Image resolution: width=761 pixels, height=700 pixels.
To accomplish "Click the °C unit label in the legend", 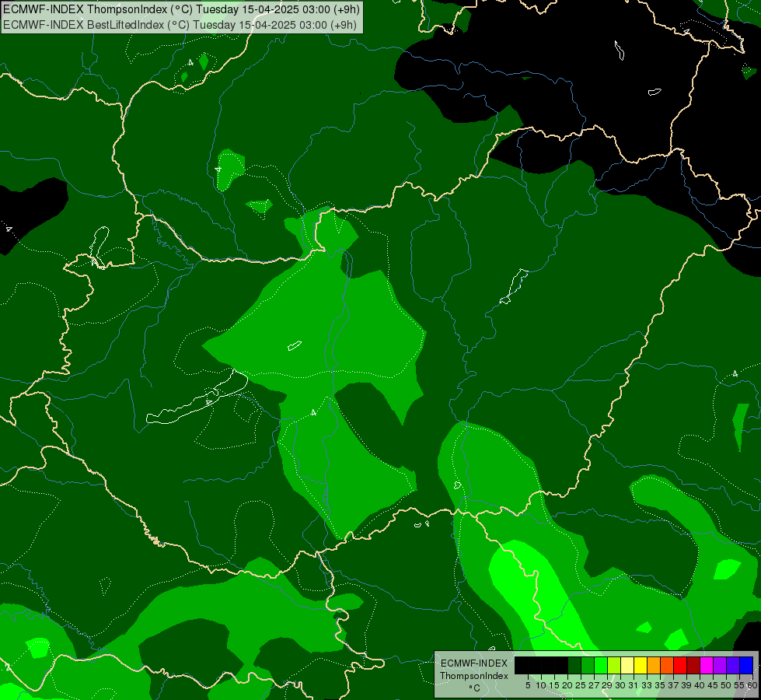I will click(x=475, y=688).
